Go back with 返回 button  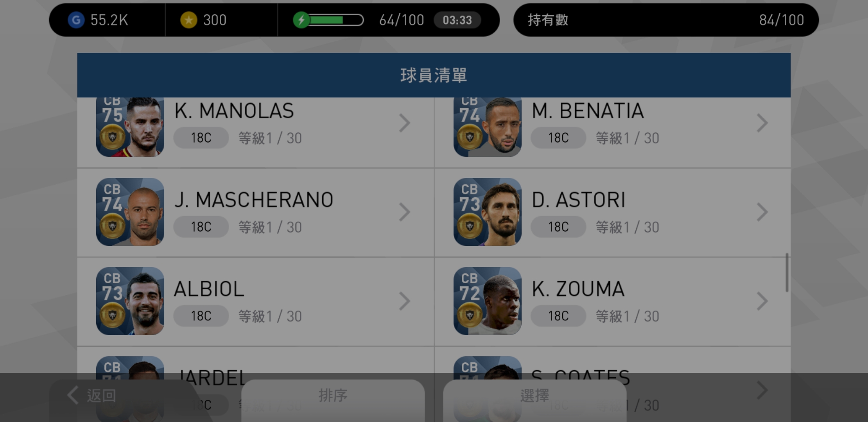[93, 396]
